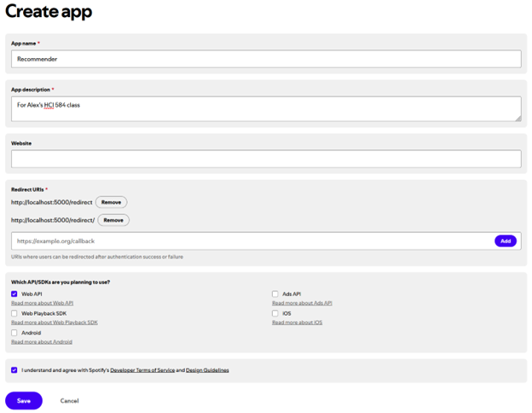
Task: Save the new app
Action: (x=24, y=401)
